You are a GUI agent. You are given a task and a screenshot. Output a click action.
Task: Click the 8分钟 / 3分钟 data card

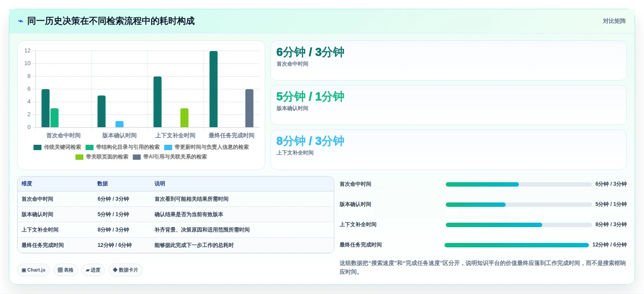coord(448,150)
